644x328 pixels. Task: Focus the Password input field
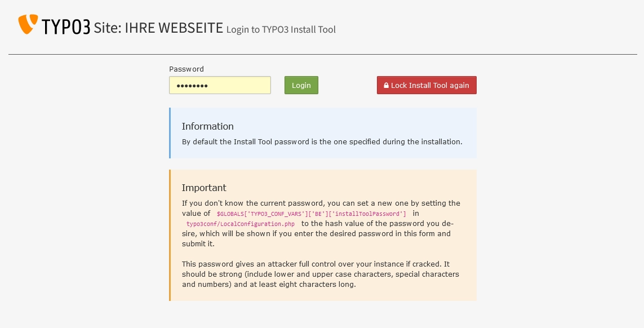[220, 85]
